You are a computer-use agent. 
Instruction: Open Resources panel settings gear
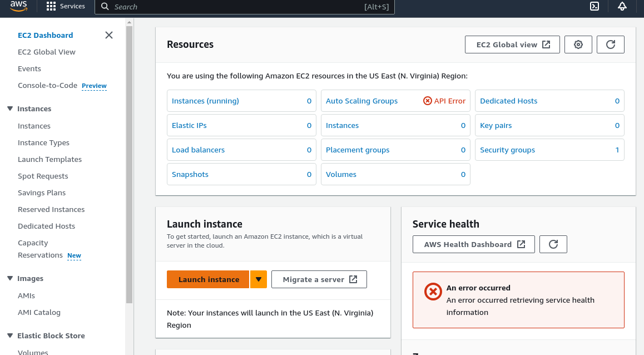point(578,45)
